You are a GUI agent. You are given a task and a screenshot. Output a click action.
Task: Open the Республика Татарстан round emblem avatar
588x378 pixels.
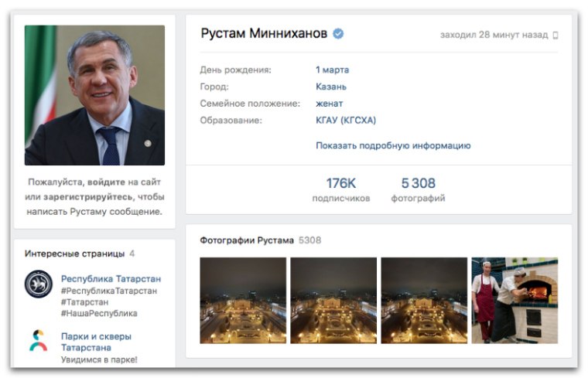point(38,284)
